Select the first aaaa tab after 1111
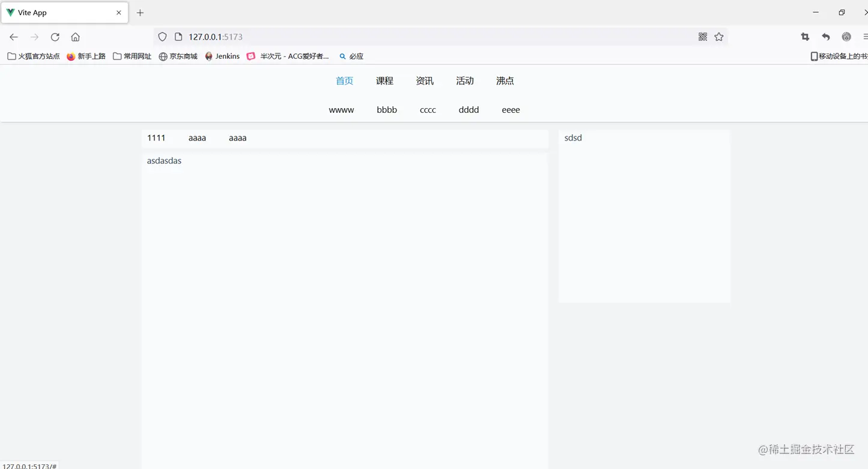Image resolution: width=868 pixels, height=469 pixels. point(197,138)
